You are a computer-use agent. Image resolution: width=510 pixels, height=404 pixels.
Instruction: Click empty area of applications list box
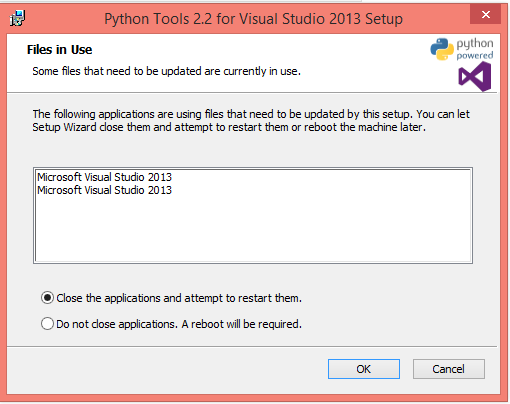click(253, 230)
